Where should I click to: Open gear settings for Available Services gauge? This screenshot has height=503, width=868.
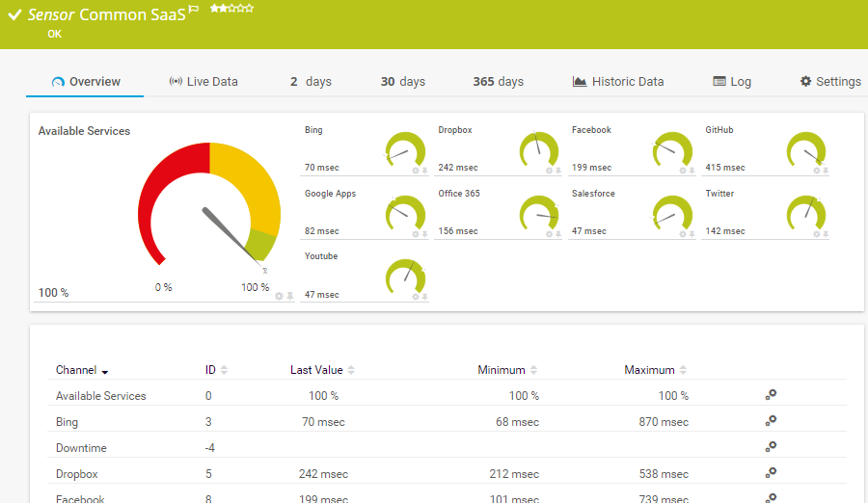(279, 296)
